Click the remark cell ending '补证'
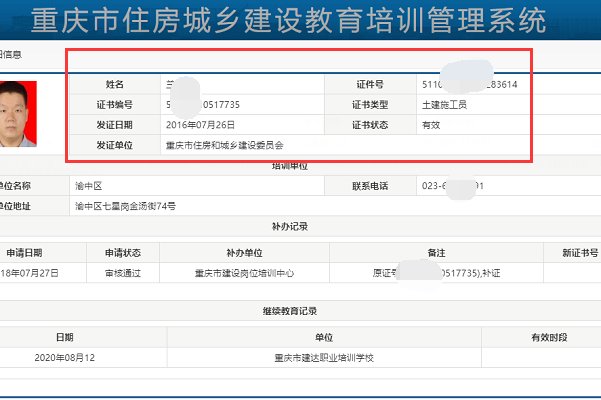The width and height of the screenshot is (601, 400). 437,273
